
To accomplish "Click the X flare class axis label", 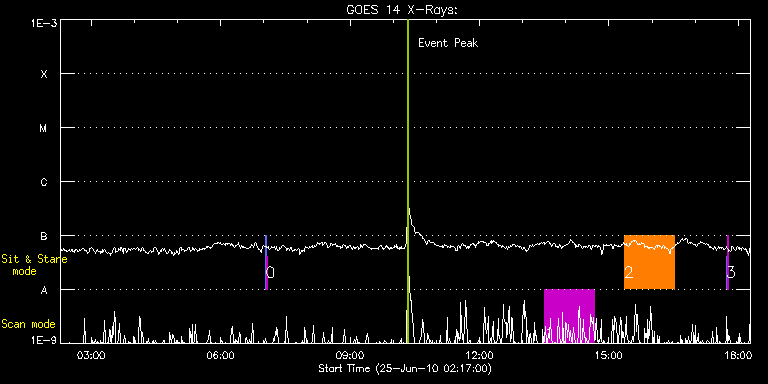I will tap(44, 74).
